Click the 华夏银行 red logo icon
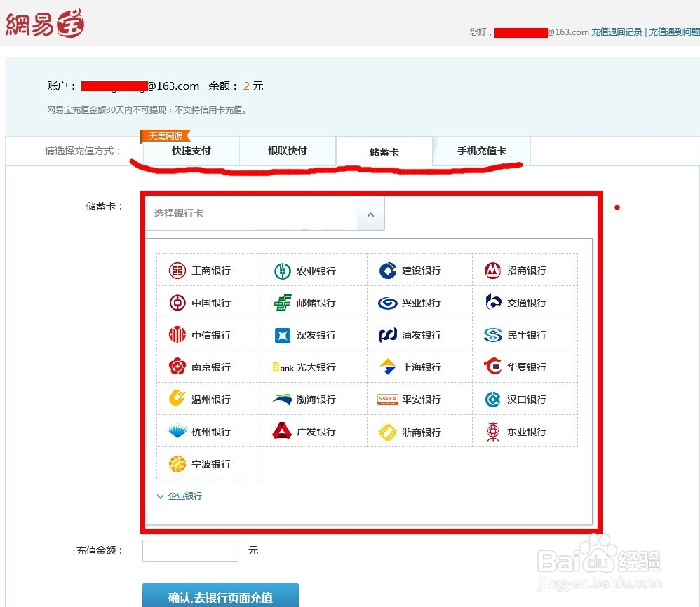The image size is (700, 607). pos(493,367)
